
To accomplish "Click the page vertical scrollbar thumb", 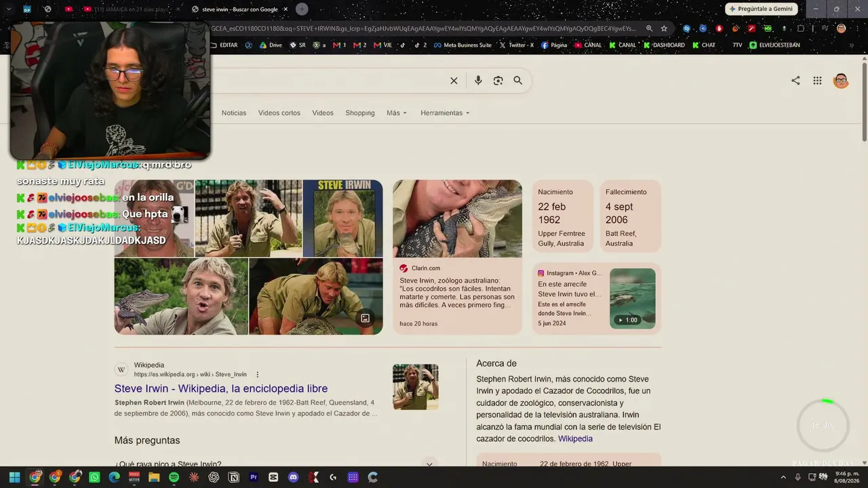I will 865,102.
